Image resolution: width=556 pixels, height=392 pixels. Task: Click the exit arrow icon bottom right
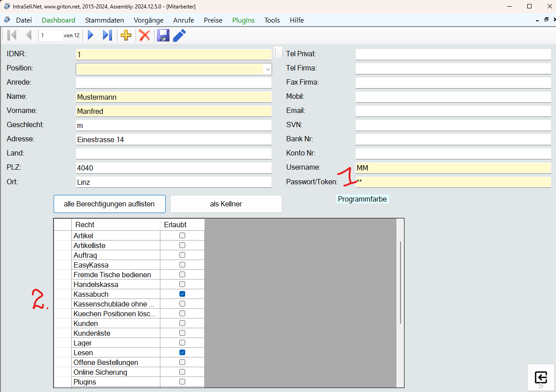(x=541, y=377)
